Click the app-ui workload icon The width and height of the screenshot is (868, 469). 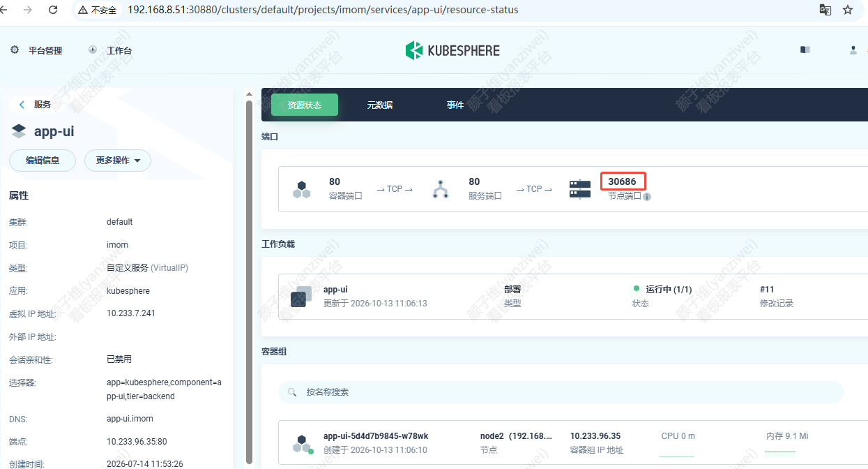(x=301, y=297)
